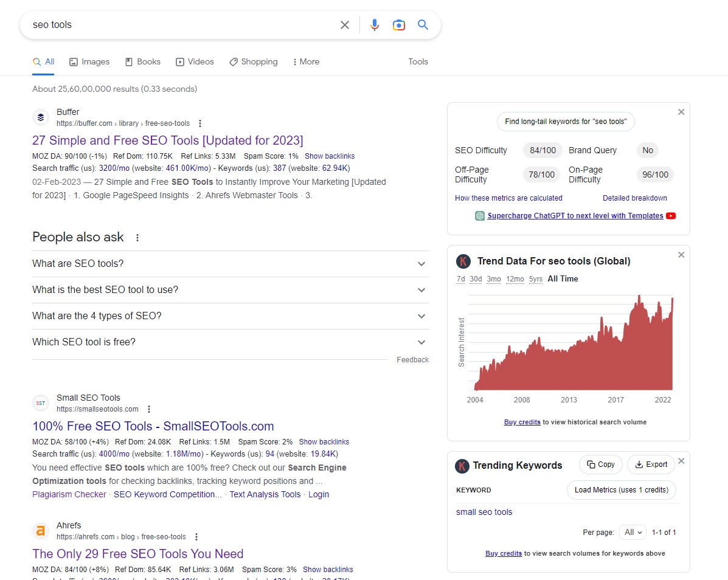
Task: Show 12mo trend range
Action: [515, 279]
